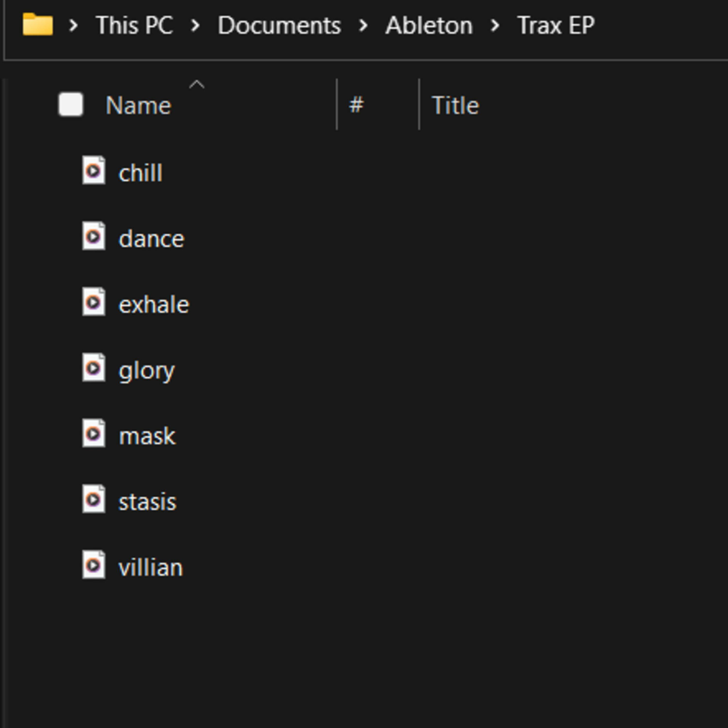Sort files by the # column
Viewport: 728px width, 728px height.
(x=356, y=105)
